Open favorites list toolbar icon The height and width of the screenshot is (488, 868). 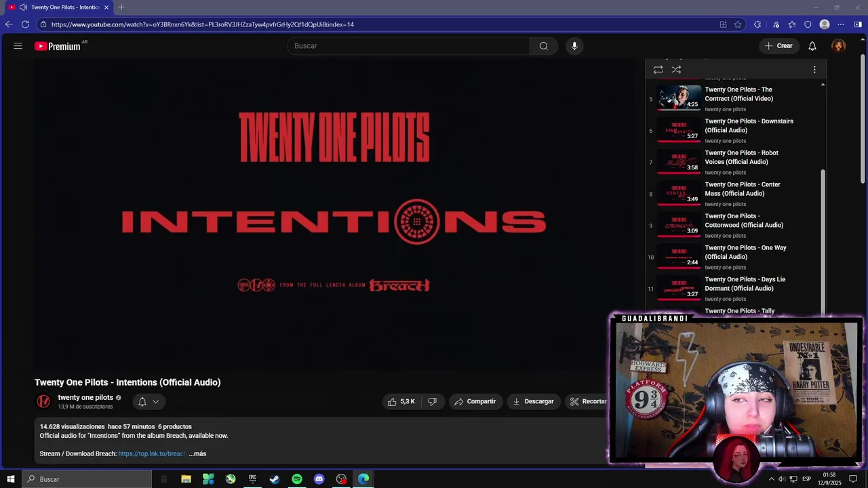pos(792,24)
